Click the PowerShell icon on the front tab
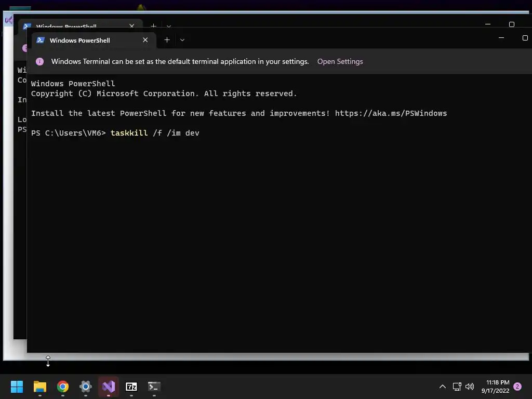 click(x=41, y=40)
